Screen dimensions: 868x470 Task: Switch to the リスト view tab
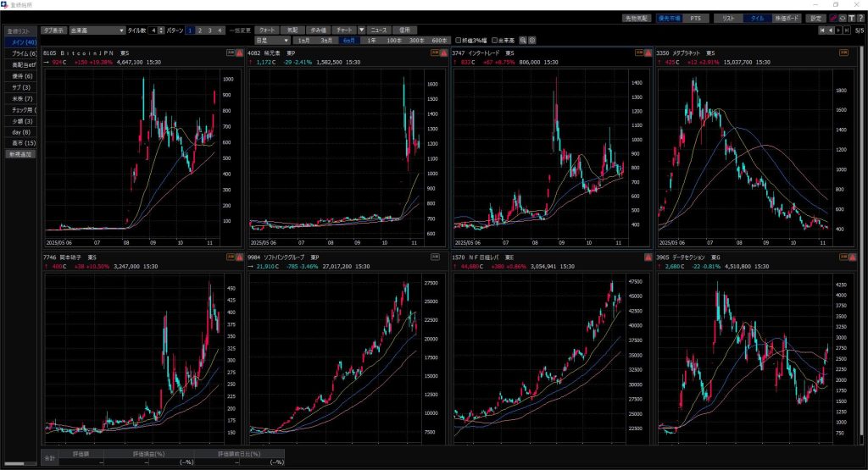[728, 18]
